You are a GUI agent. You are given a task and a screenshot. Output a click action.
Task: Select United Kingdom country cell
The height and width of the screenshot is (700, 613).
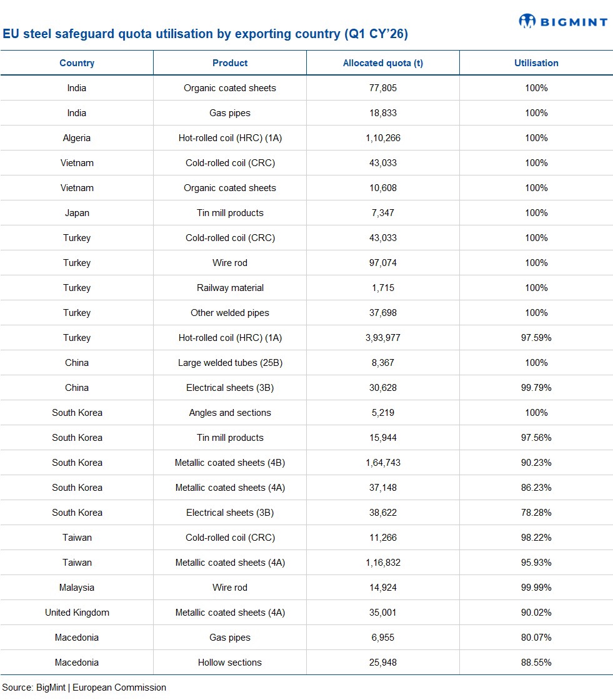point(77,613)
